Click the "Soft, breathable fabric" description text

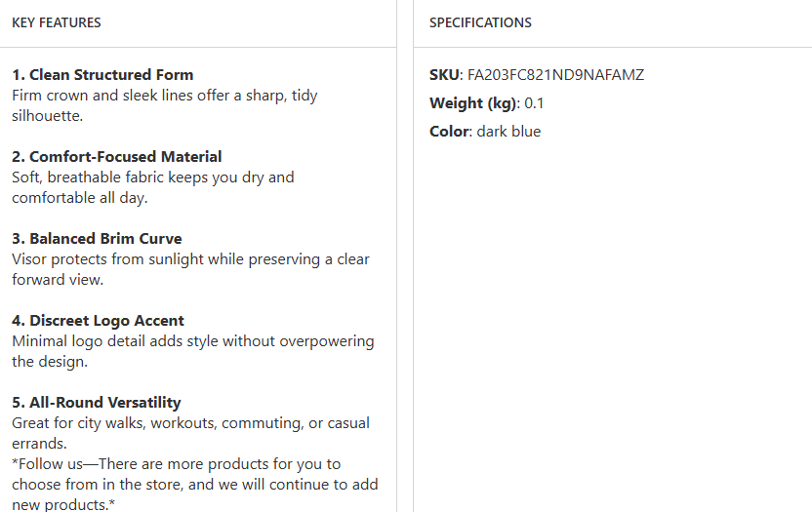click(152, 177)
